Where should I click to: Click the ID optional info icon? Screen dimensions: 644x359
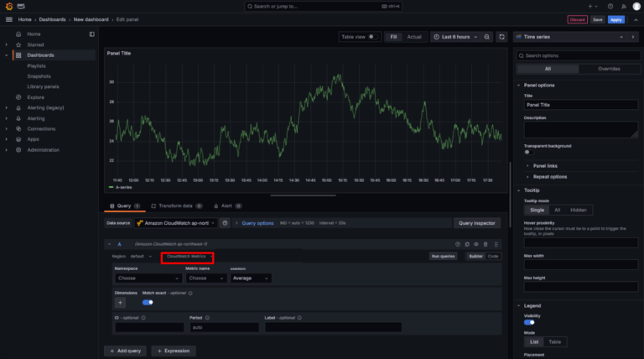(143, 318)
